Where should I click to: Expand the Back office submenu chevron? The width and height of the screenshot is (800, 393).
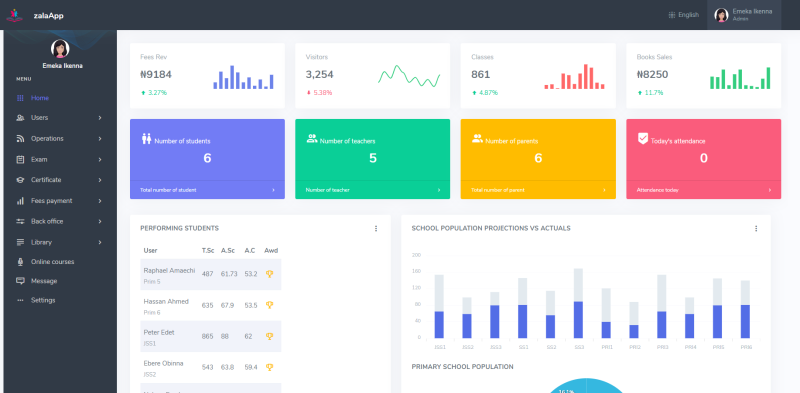point(100,222)
